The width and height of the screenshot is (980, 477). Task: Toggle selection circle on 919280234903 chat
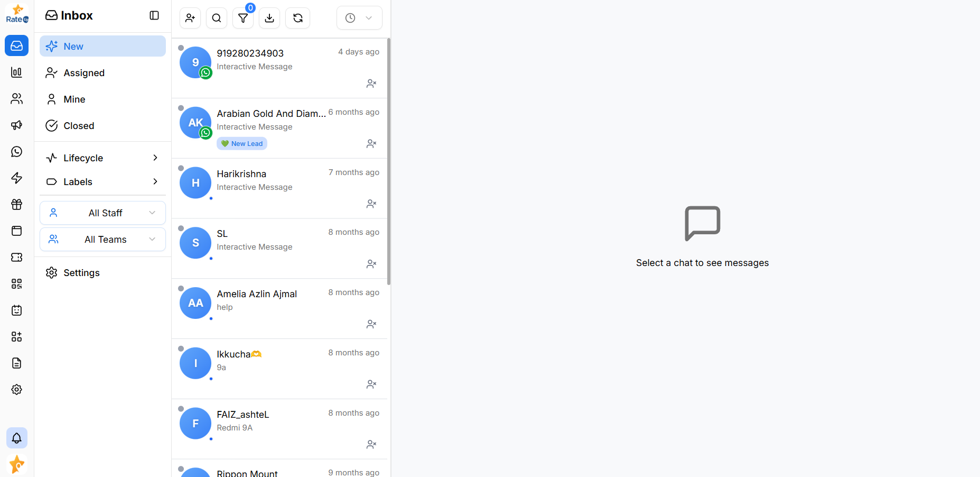pos(181,48)
